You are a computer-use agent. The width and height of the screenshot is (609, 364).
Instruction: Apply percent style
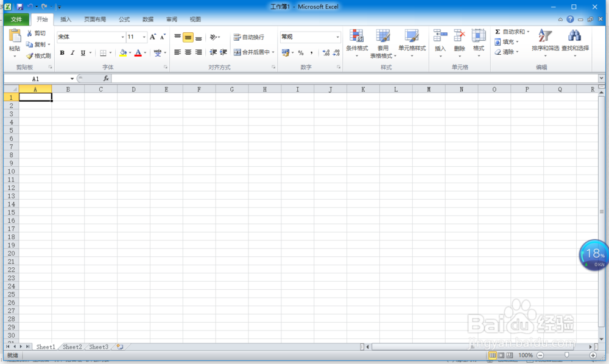pyautogui.click(x=301, y=53)
